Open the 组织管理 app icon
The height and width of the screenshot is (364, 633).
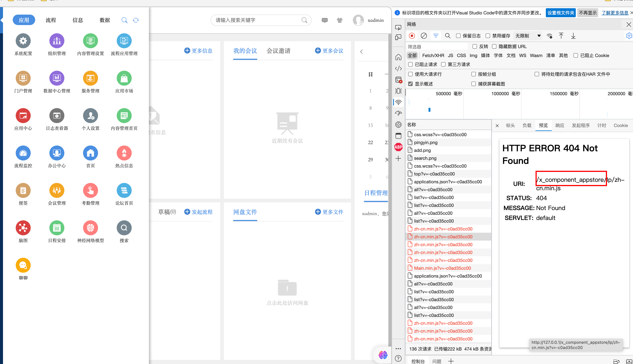(x=57, y=41)
